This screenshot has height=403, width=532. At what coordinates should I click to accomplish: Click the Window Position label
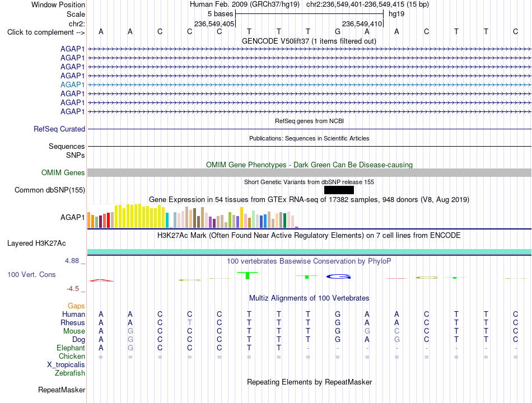(x=58, y=4)
